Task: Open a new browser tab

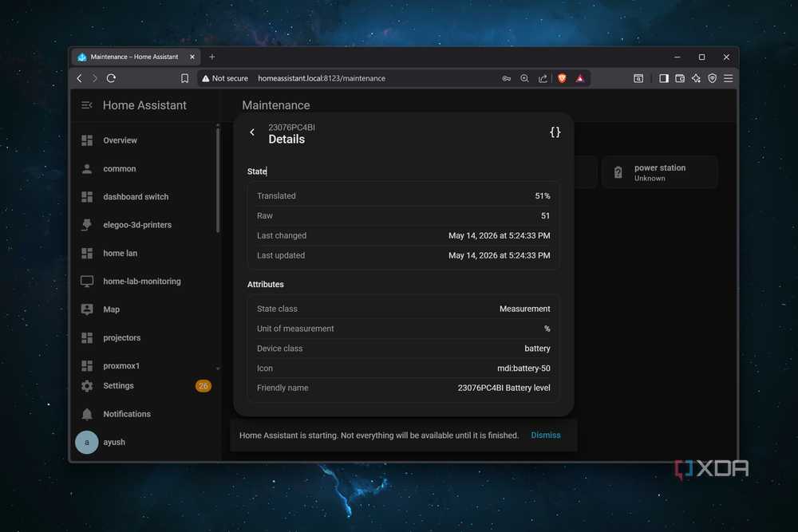Action: pyautogui.click(x=212, y=57)
